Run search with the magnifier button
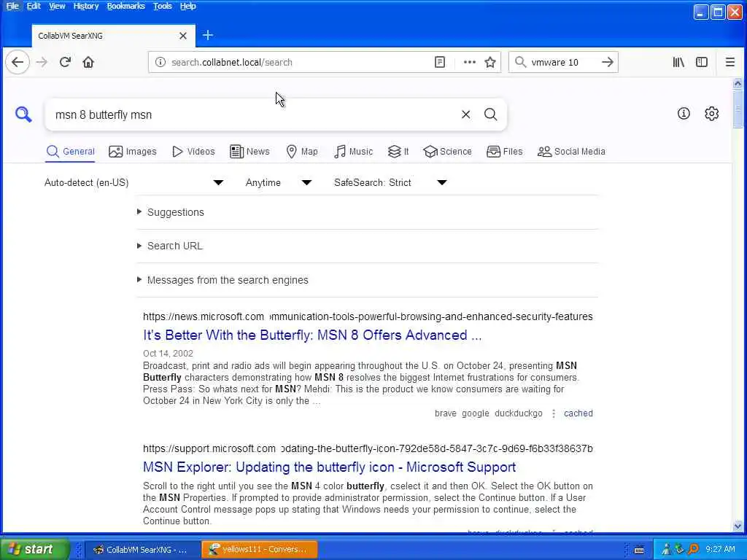Image resolution: width=747 pixels, height=560 pixels. (x=491, y=114)
